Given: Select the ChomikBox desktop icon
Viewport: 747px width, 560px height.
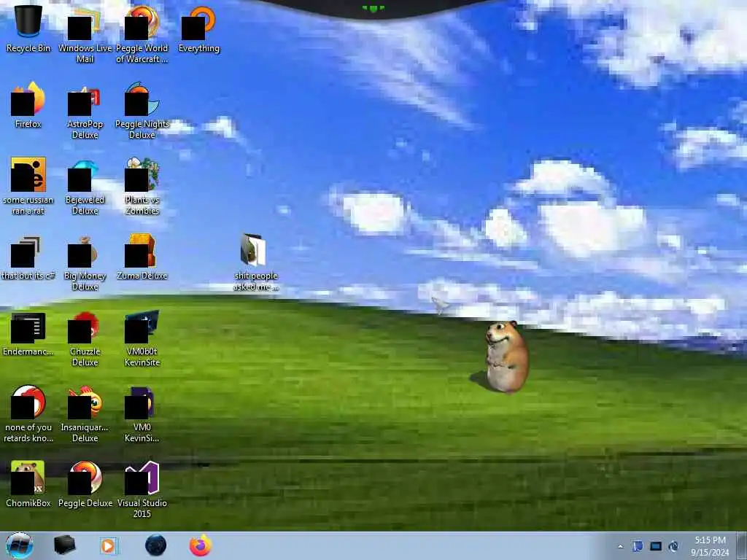Looking at the screenshot, I should tap(28, 483).
